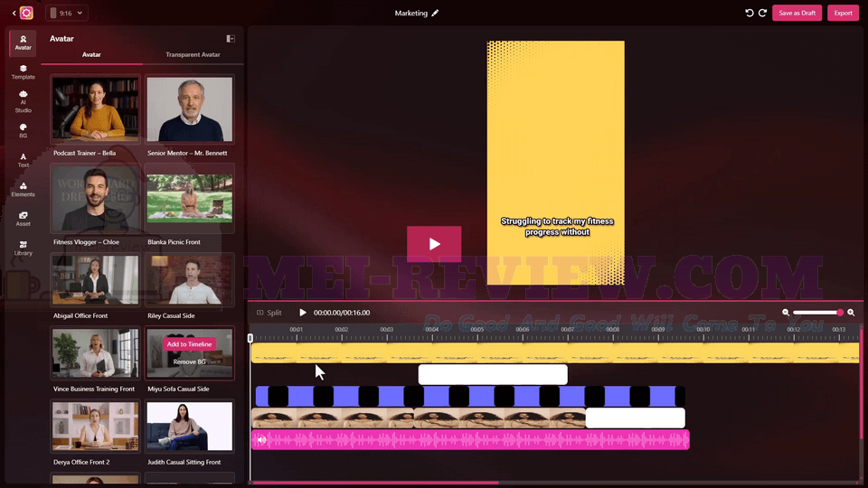The image size is (868, 488).
Task: Switch to the Transparent Avatar tab
Action: pos(193,55)
